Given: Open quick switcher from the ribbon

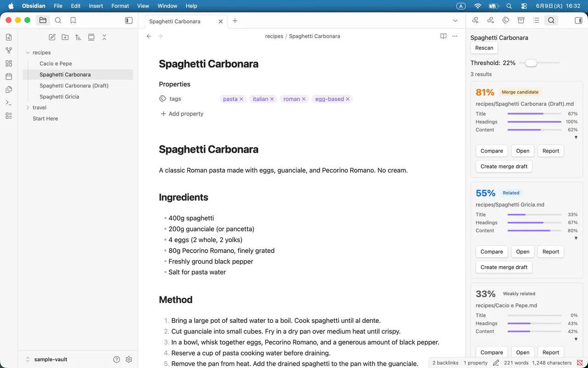Looking at the screenshot, I should pyautogui.click(x=9, y=38).
